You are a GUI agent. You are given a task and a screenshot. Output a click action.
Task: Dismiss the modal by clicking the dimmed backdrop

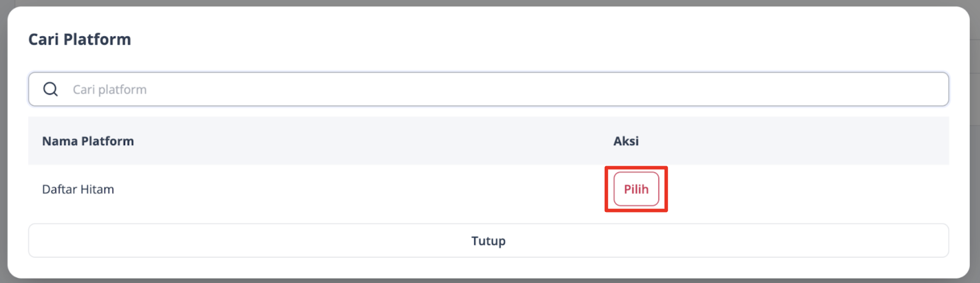pos(975,151)
